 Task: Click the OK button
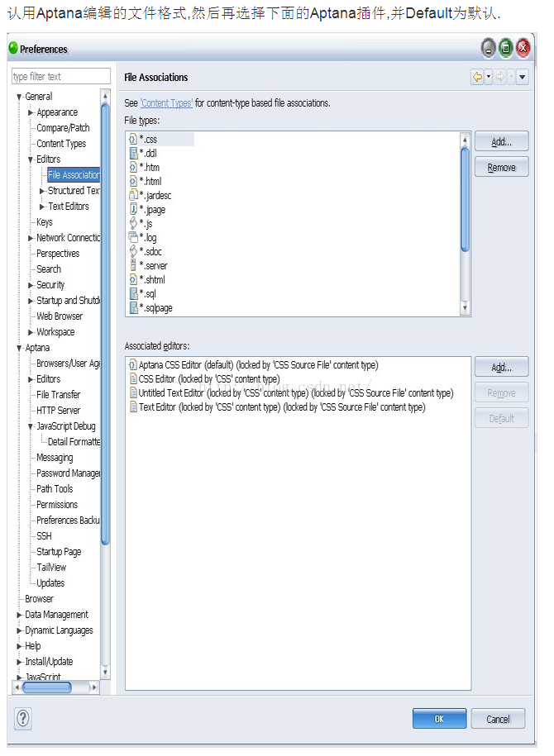tap(439, 719)
